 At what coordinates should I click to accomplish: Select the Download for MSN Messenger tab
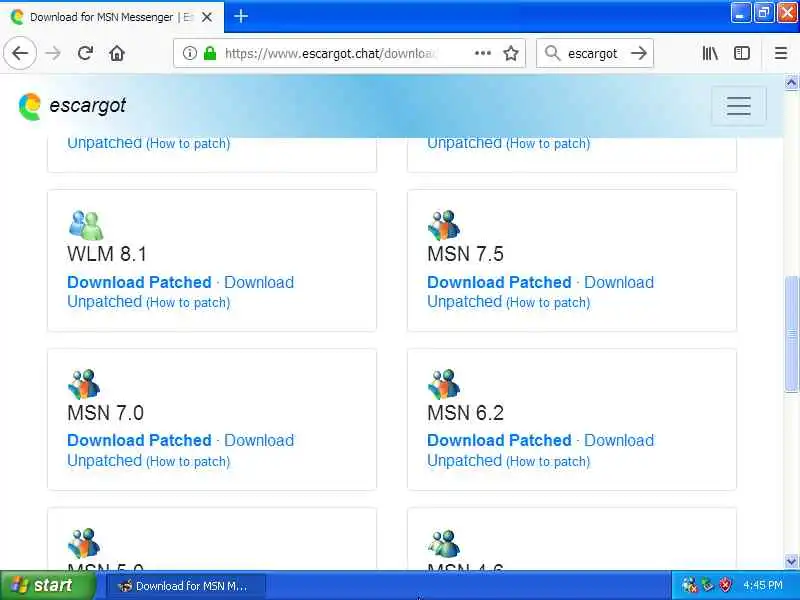(x=112, y=17)
